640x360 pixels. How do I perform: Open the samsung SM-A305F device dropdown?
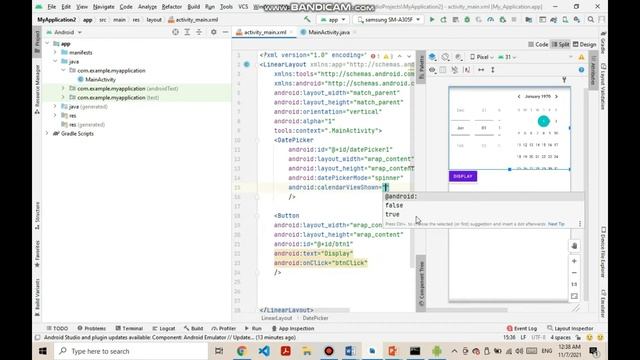pyautogui.click(x=389, y=20)
